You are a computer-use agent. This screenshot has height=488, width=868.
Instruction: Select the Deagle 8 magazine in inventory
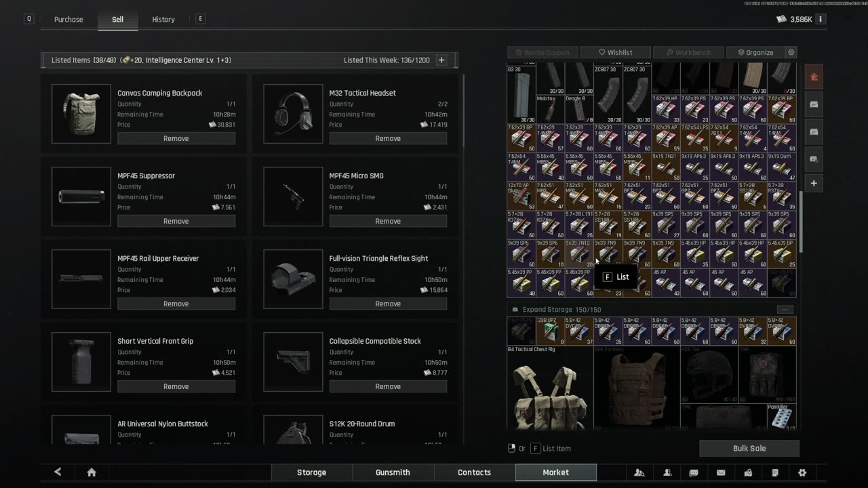579,108
